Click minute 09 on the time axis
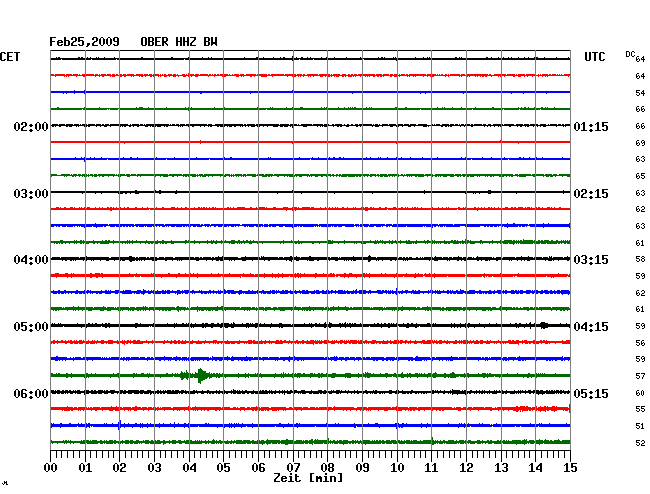This screenshot has width=650, height=494. tap(362, 467)
